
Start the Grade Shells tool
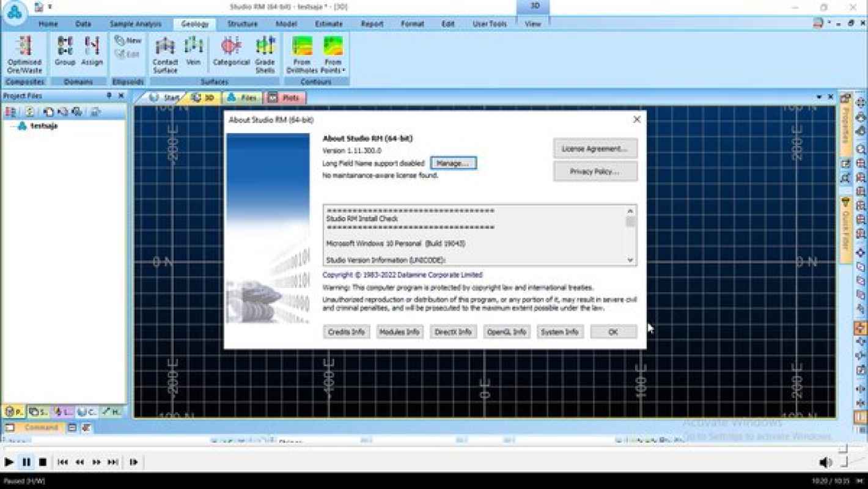point(265,54)
